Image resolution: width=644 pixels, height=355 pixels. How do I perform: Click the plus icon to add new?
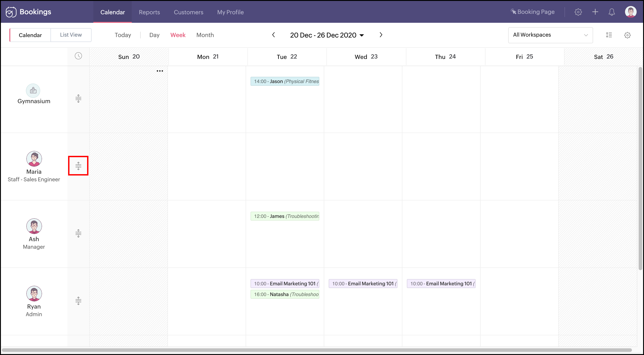(595, 12)
